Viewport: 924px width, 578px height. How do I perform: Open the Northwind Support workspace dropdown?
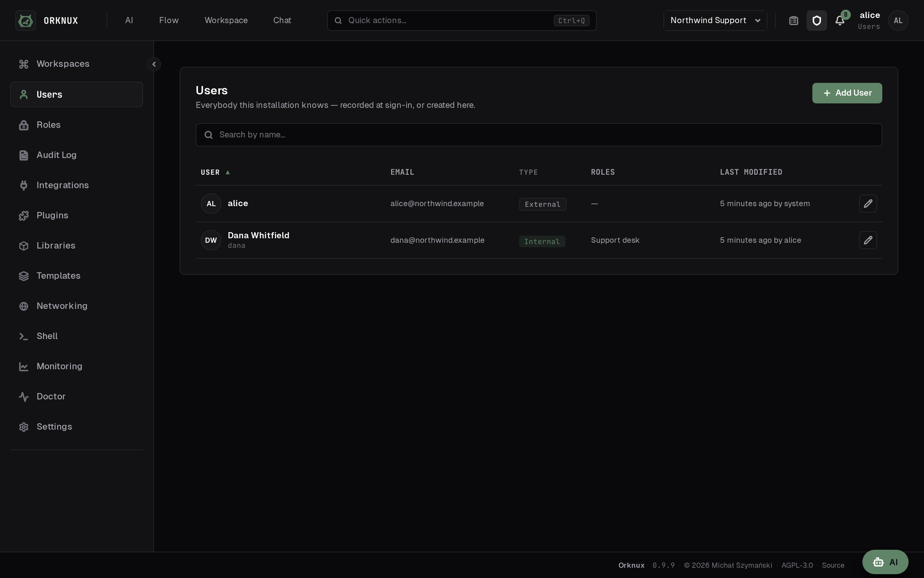(x=715, y=20)
